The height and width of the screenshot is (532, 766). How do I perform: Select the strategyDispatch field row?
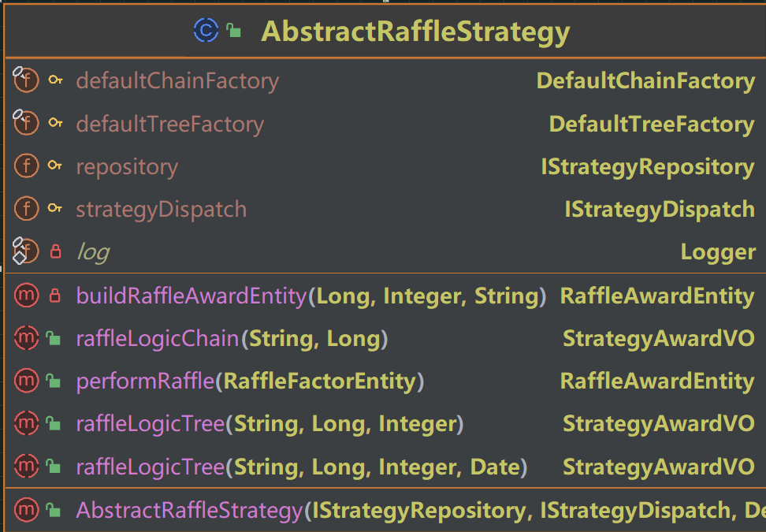point(385,209)
